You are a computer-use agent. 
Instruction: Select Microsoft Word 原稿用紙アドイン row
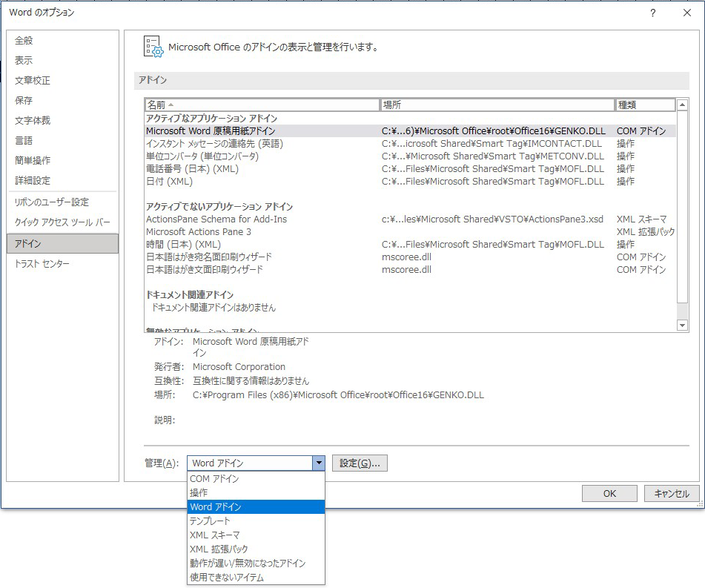point(410,131)
